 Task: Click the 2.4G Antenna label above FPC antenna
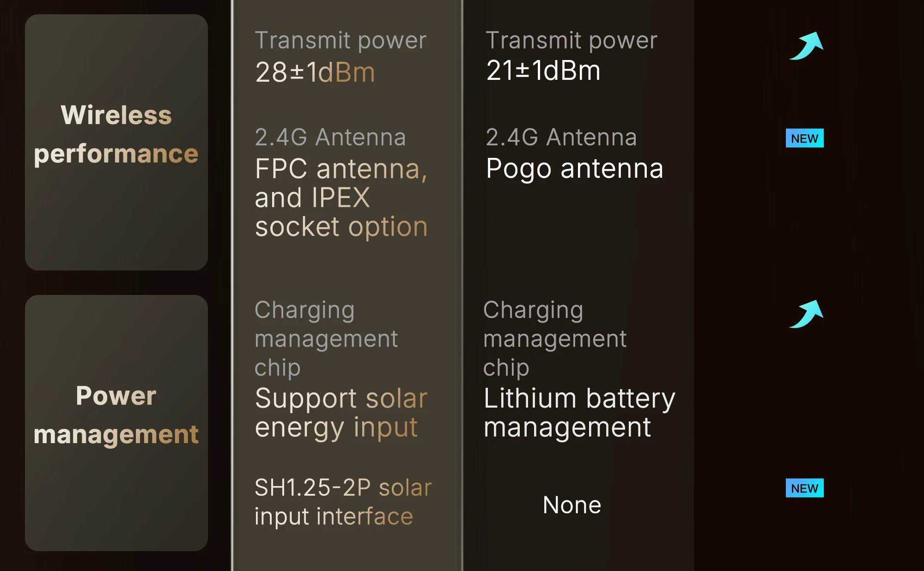330,137
